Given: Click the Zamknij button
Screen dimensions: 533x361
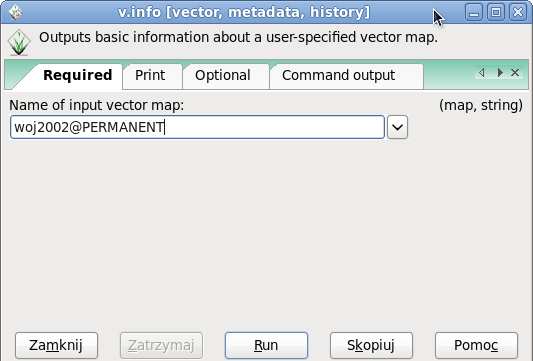Looking at the screenshot, I should pos(56,345).
